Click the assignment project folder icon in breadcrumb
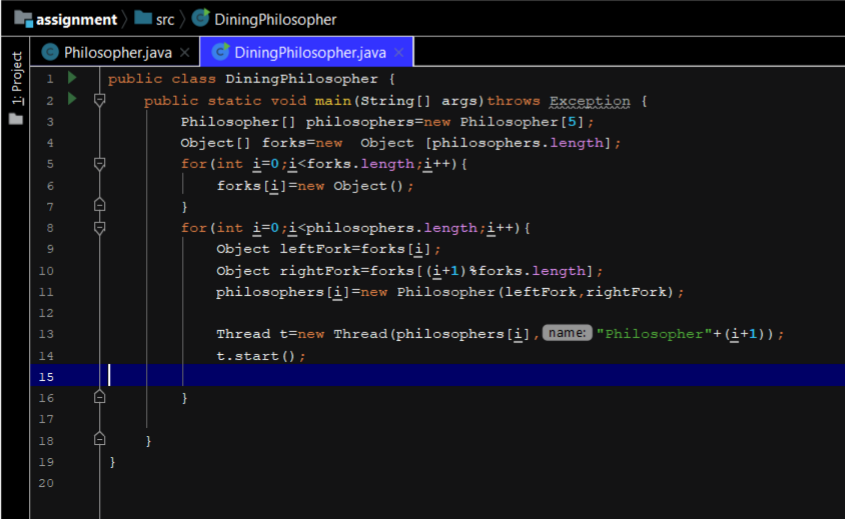 pos(23,19)
